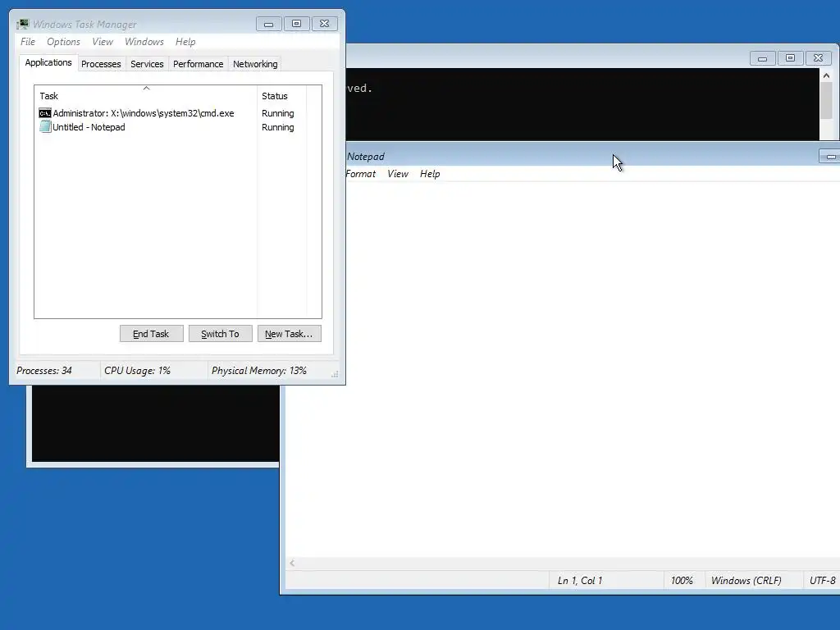Click the End Task button
840x630 pixels.
click(x=151, y=334)
